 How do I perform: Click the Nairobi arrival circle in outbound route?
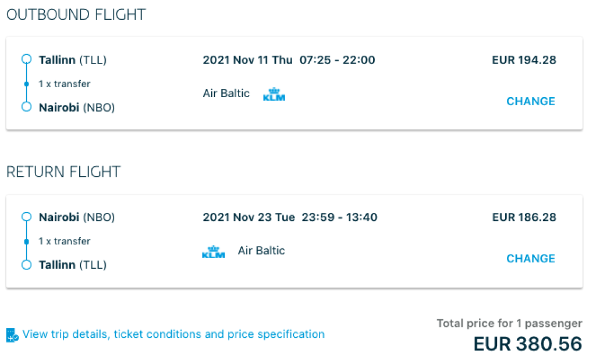26,107
